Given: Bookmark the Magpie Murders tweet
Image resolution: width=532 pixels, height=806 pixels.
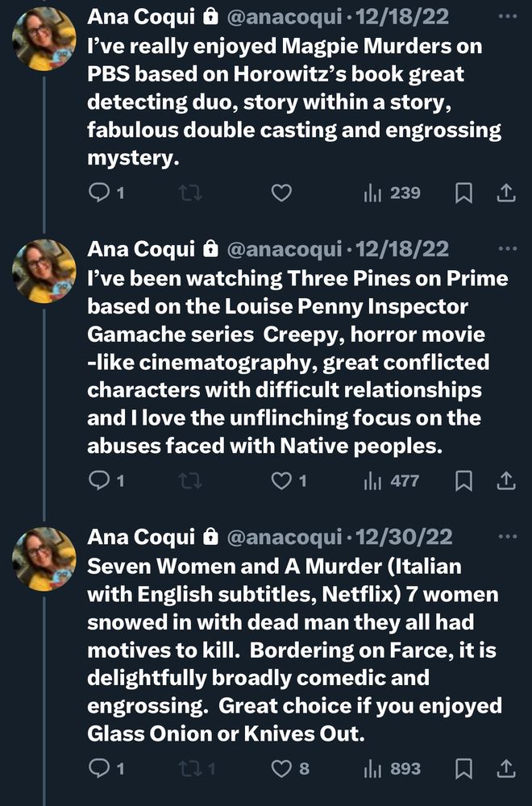Looking at the screenshot, I should (x=463, y=193).
